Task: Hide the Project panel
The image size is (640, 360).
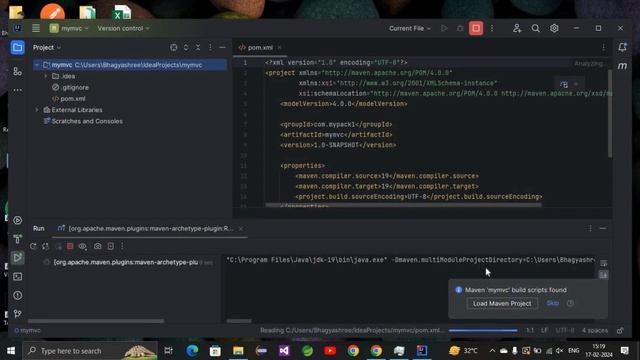Action: [222, 47]
